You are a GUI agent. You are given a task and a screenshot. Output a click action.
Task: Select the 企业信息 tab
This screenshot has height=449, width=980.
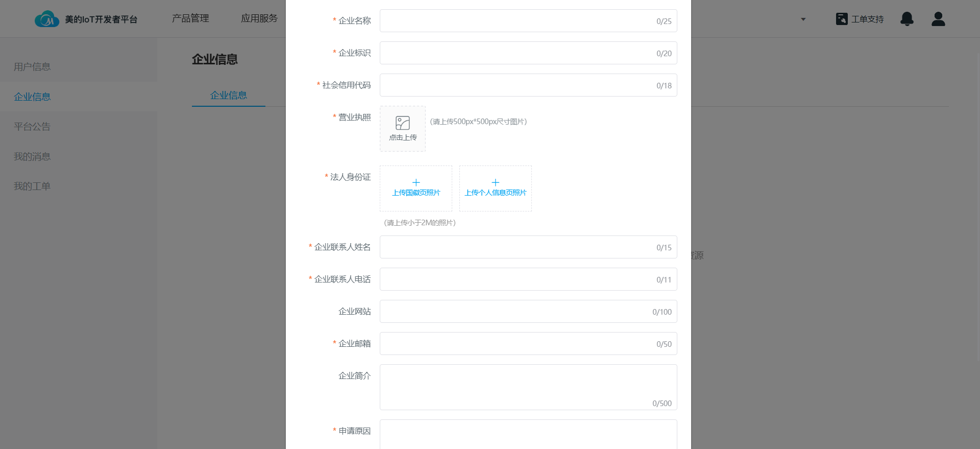click(x=228, y=96)
